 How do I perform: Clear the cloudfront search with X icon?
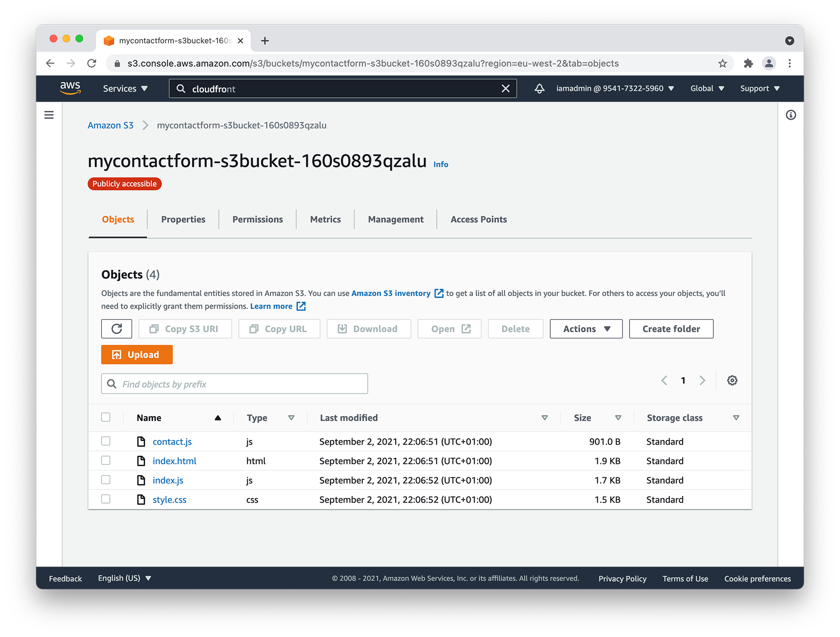pyautogui.click(x=505, y=89)
